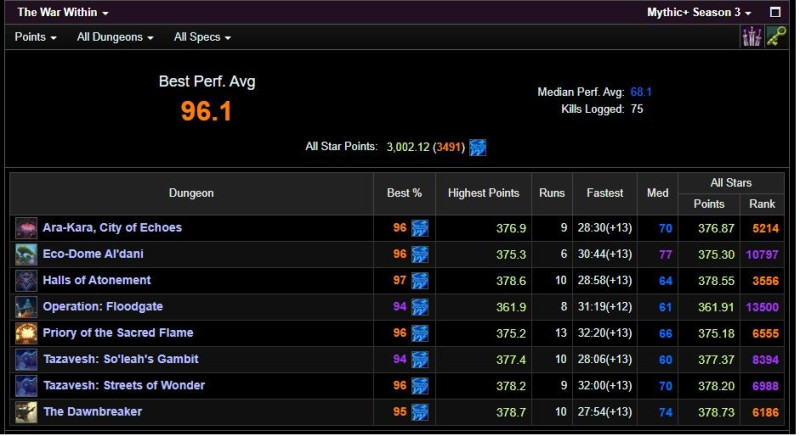Screen dimensions: 800x436
Task: Click rank 6555 for Priory of the Sacred Flame
Action: pyautogui.click(x=765, y=334)
